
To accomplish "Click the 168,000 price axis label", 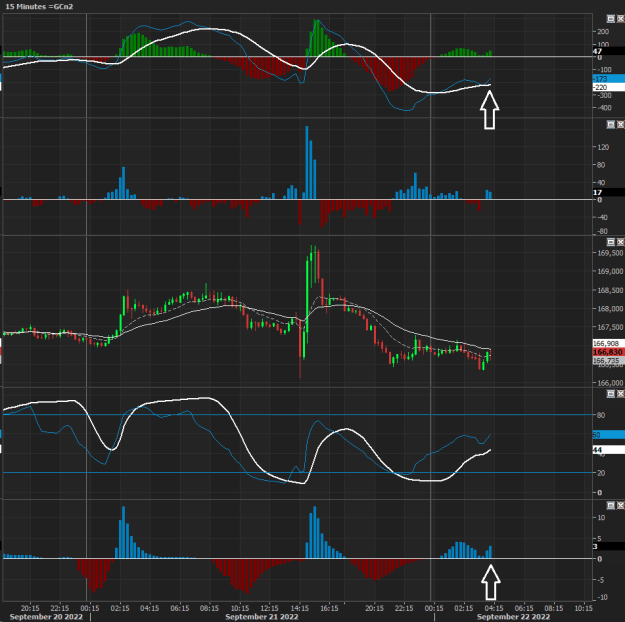I will point(610,309).
